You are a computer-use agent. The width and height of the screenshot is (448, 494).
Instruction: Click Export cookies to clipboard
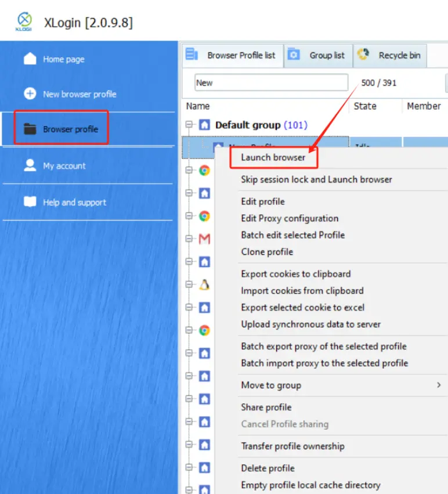295,274
